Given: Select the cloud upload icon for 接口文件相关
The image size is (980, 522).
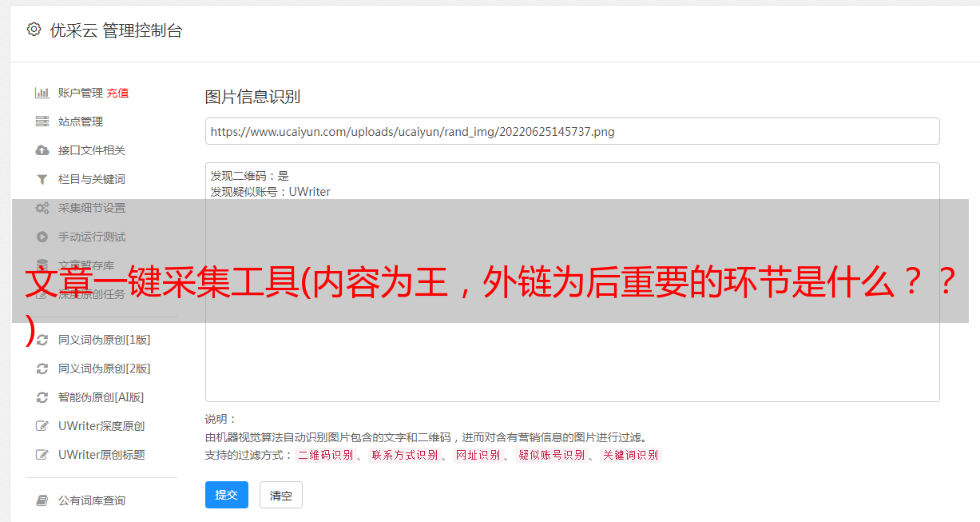Looking at the screenshot, I should (42, 150).
